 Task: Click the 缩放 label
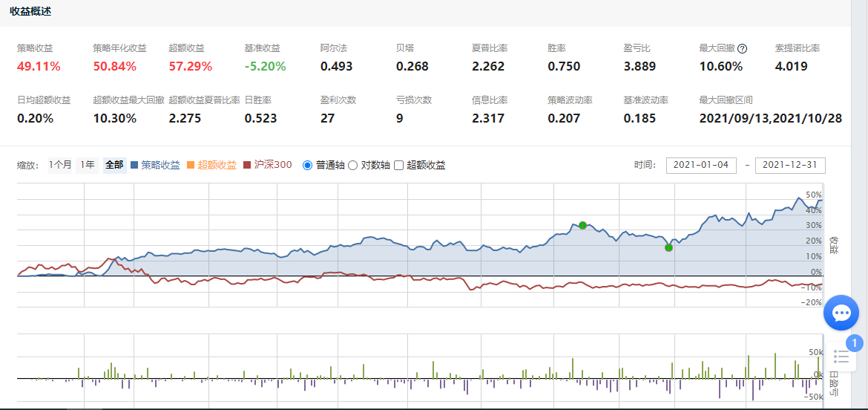pos(29,165)
